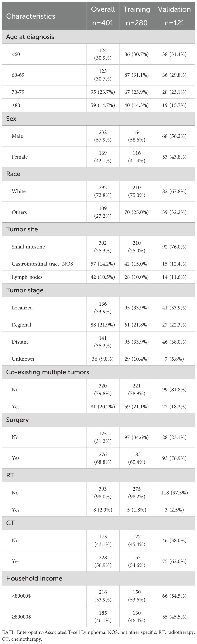Click the Distant tumor stage label

click(x=20, y=342)
